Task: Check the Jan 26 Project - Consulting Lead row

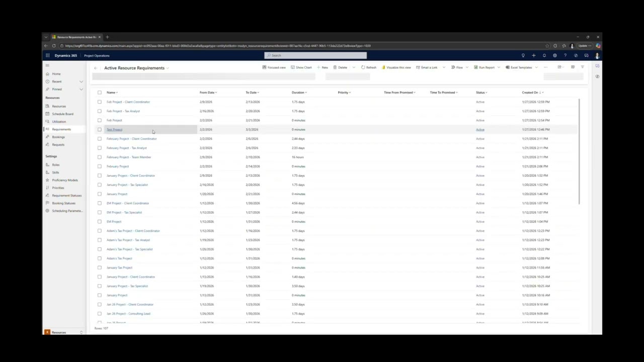Action: [99, 314]
